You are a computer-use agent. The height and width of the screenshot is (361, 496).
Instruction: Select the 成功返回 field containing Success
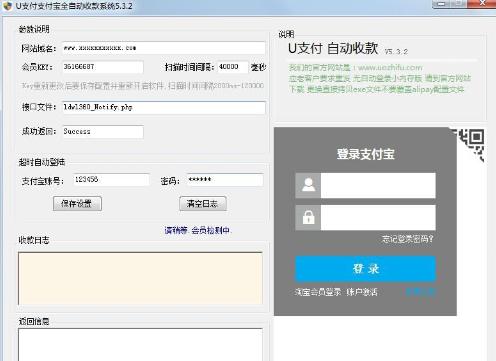click(103, 132)
